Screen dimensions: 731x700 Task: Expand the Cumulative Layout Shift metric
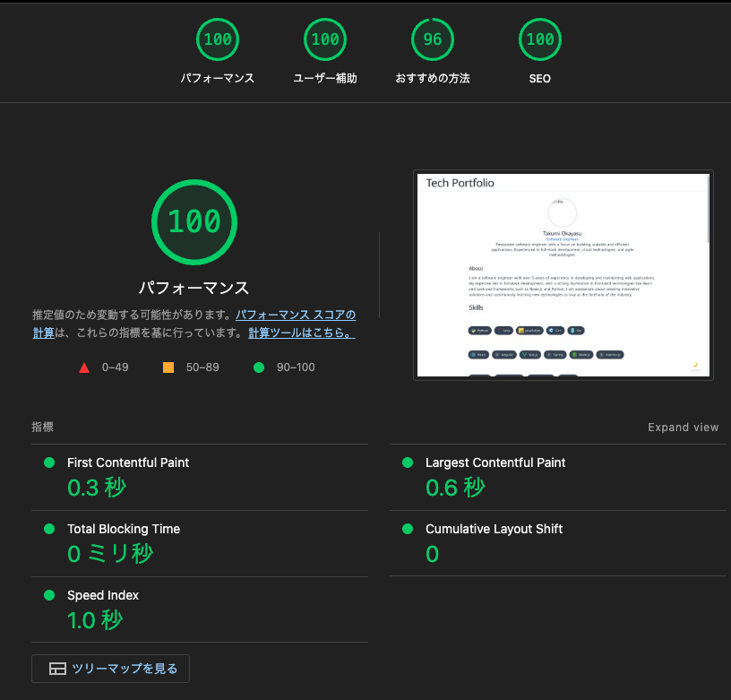click(494, 529)
